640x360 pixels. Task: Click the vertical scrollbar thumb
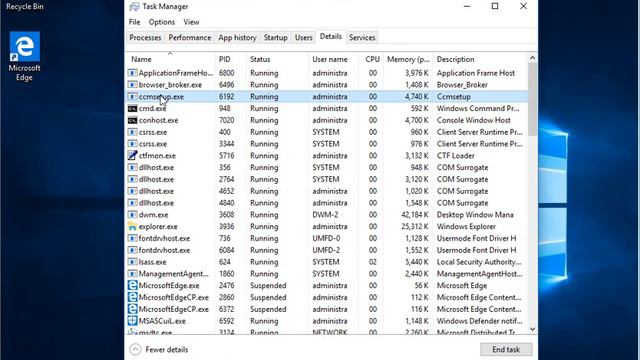click(532, 99)
